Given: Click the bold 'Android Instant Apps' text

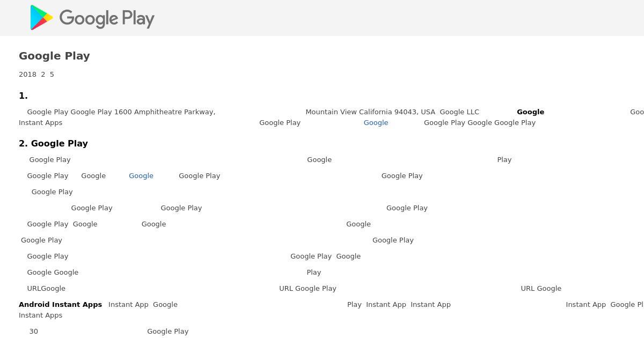Looking at the screenshot, I should point(60,305).
